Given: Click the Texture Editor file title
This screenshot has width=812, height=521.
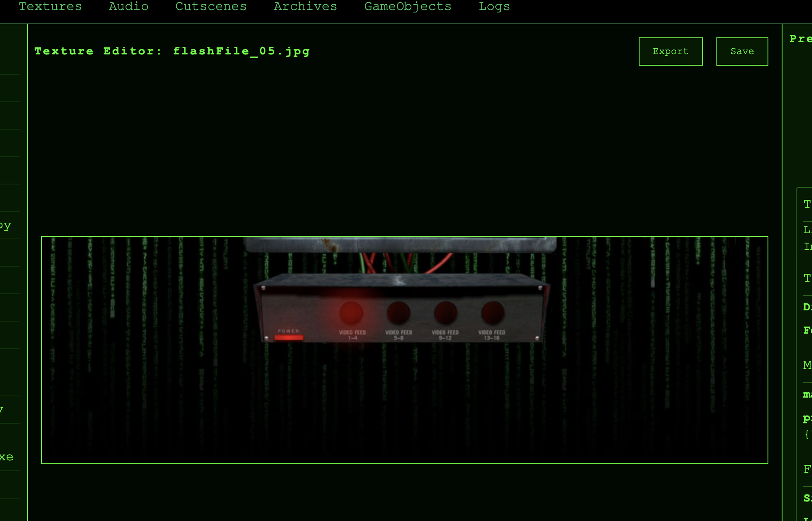Looking at the screenshot, I should [x=172, y=51].
